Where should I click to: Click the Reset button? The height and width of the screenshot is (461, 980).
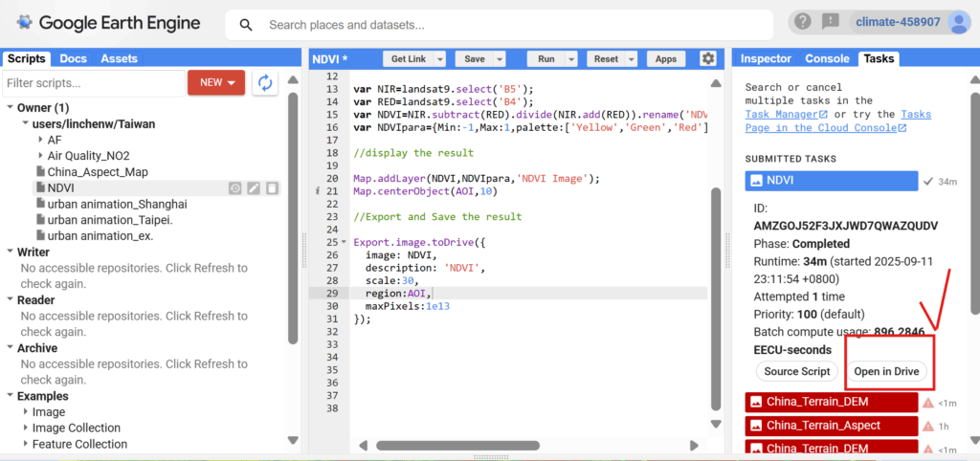click(606, 59)
